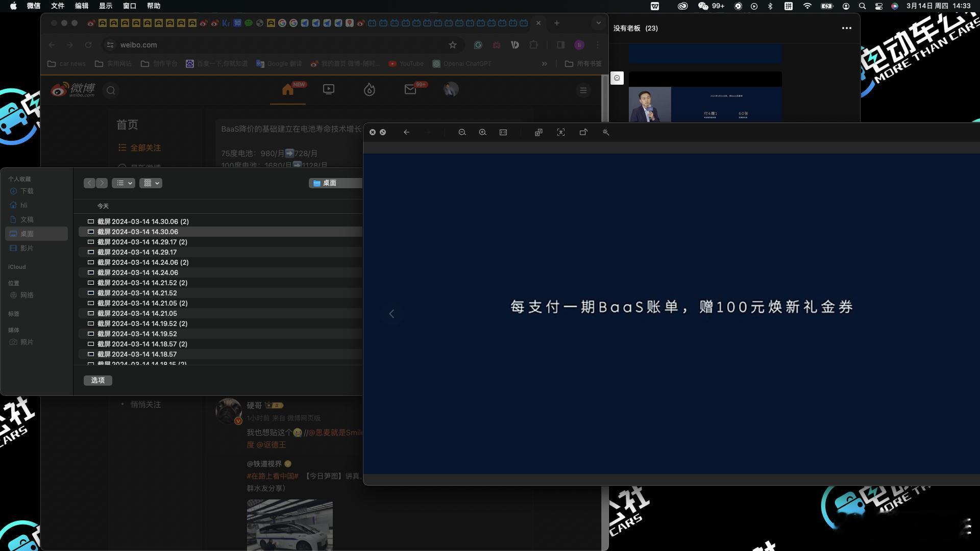980x551 pixels.
Task: Click the Weibo browser page scrollbar
Action: pyautogui.click(x=605, y=99)
